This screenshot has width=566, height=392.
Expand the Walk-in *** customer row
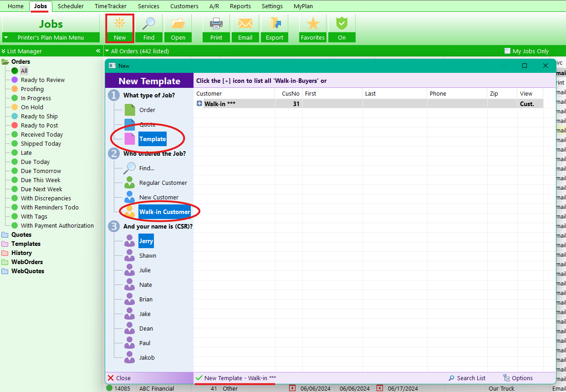tap(199, 104)
